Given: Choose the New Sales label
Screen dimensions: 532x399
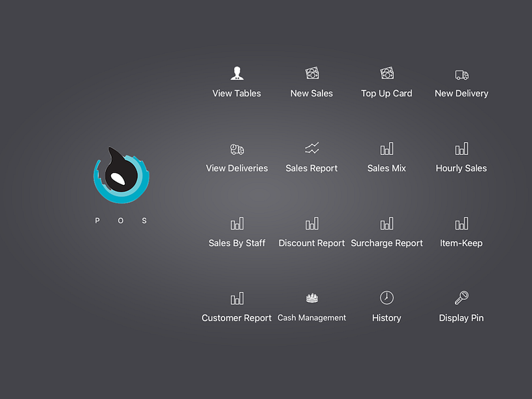Looking at the screenshot, I should click(x=312, y=93).
